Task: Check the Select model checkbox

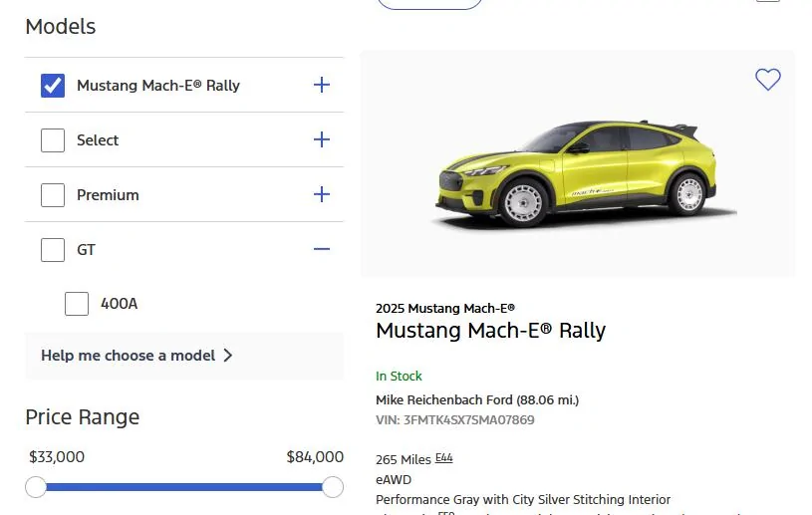Action: (x=53, y=140)
